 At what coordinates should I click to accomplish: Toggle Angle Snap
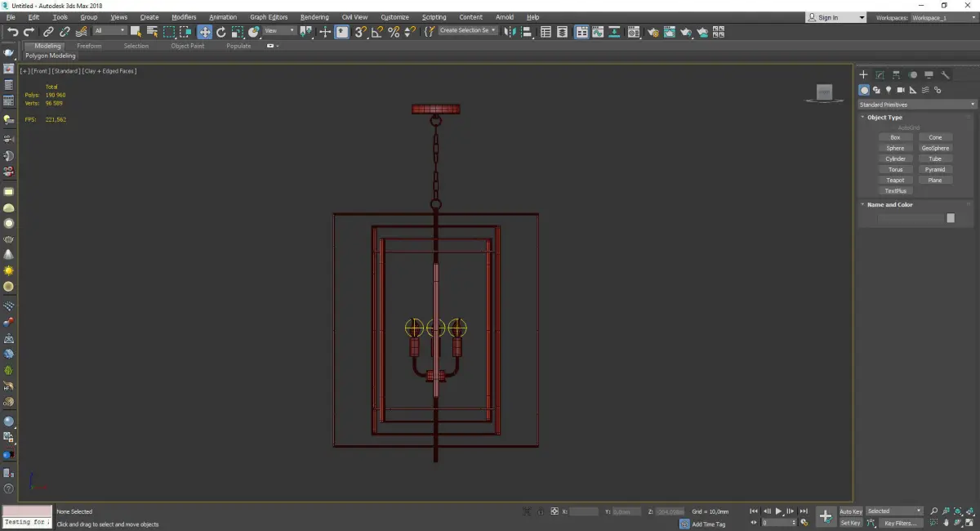point(376,32)
